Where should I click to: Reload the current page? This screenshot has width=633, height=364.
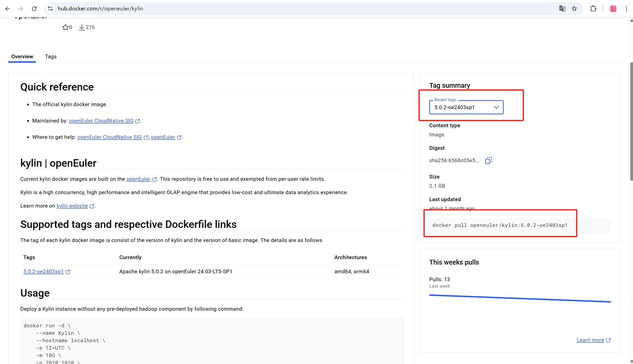pos(34,8)
